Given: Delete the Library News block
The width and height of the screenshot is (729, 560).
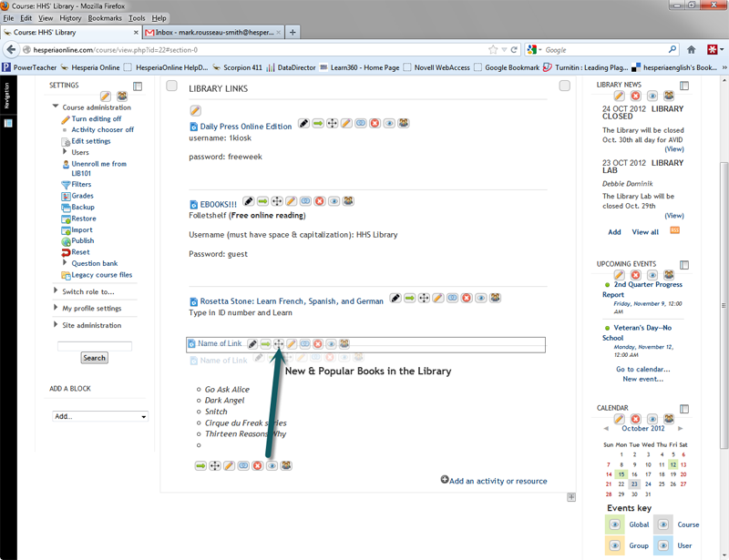Looking at the screenshot, I should click(635, 96).
